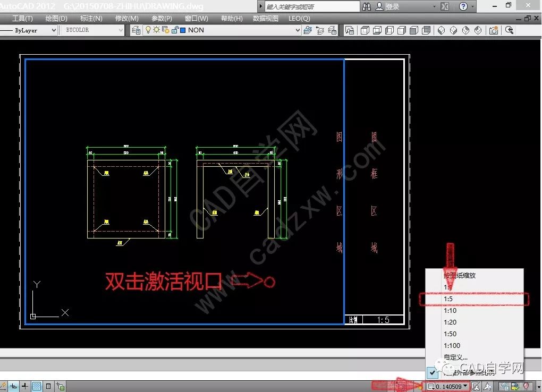Viewport: 542px width, 392px height.
Task: Click the layer color swatch beside NON
Action: pyautogui.click(x=183, y=30)
